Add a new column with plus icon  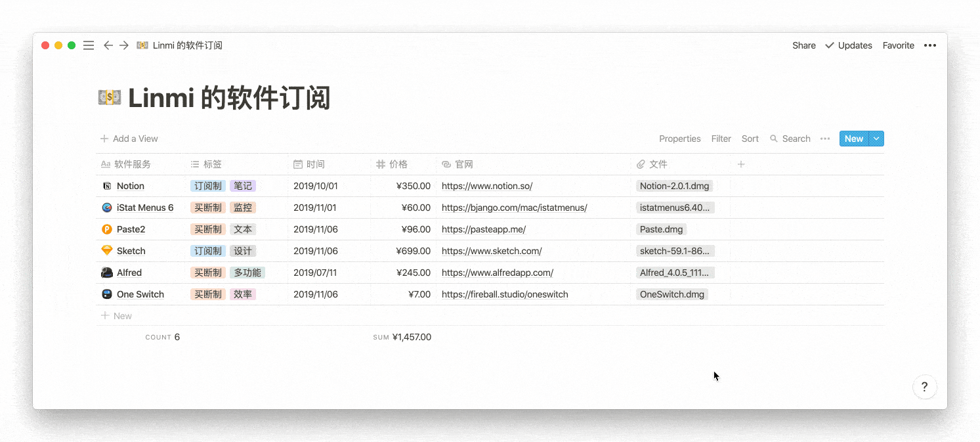(741, 164)
